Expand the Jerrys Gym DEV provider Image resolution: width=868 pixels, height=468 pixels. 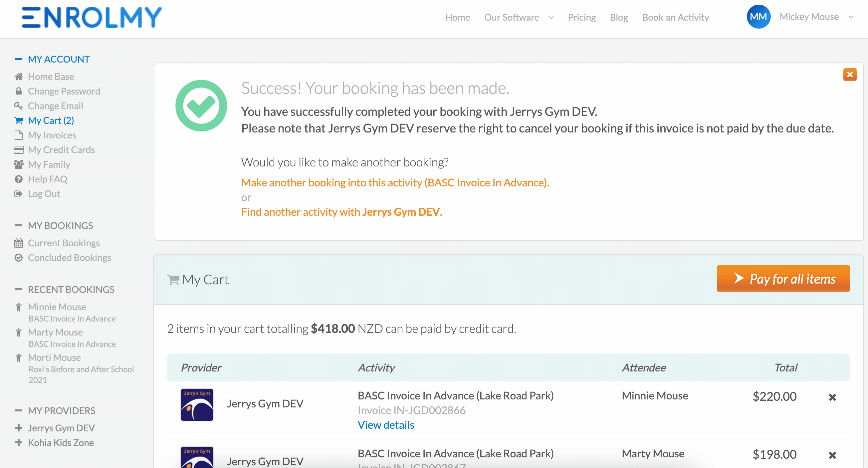(x=19, y=428)
